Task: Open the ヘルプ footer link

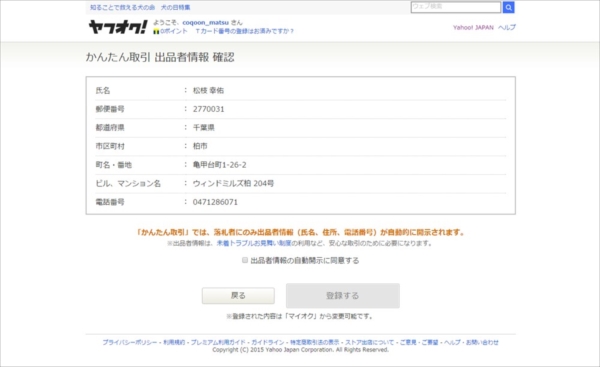Action: point(452,342)
